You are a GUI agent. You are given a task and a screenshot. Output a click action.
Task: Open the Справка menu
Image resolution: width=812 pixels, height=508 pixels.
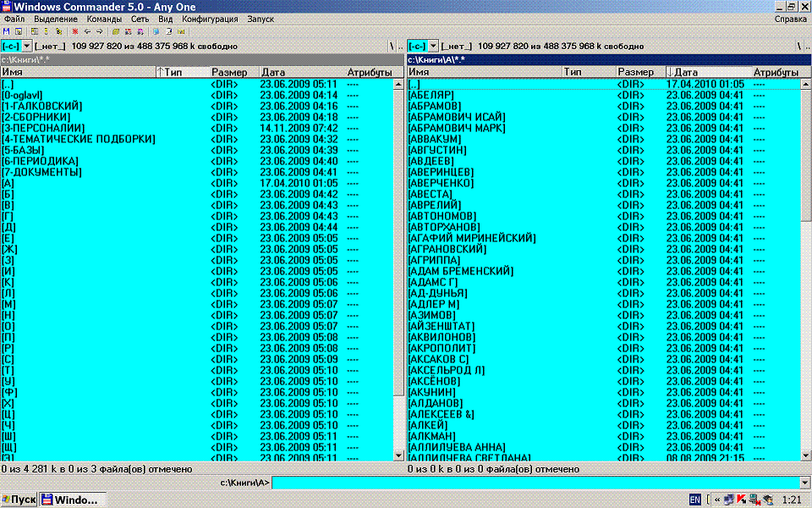click(791, 19)
